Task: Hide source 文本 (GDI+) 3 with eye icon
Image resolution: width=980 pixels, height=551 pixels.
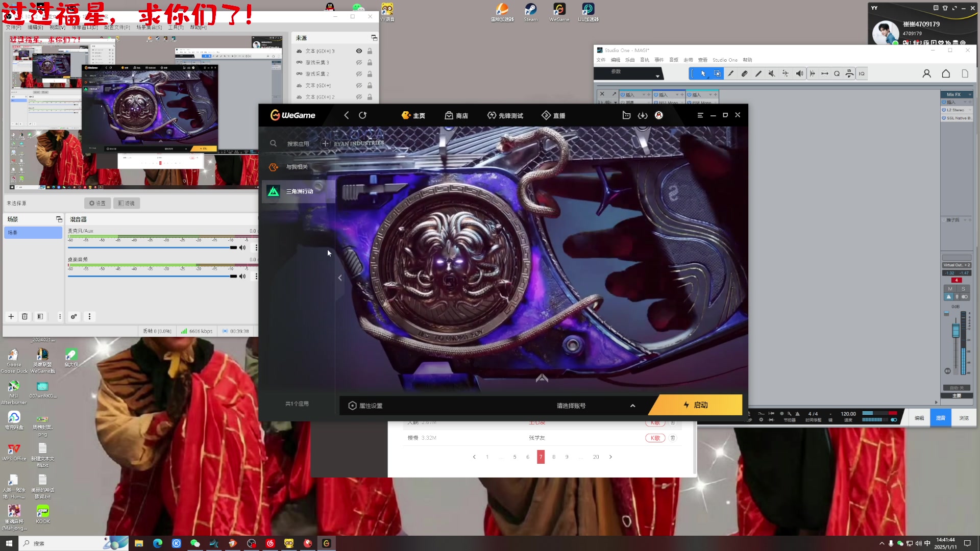Action: point(359,51)
